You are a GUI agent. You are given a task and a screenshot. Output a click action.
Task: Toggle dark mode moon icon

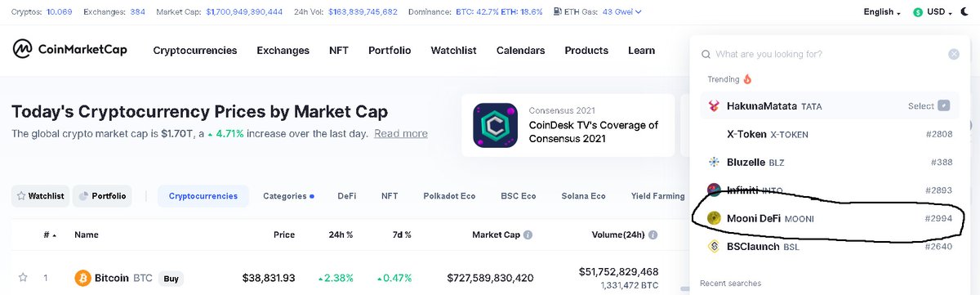click(x=964, y=12)
